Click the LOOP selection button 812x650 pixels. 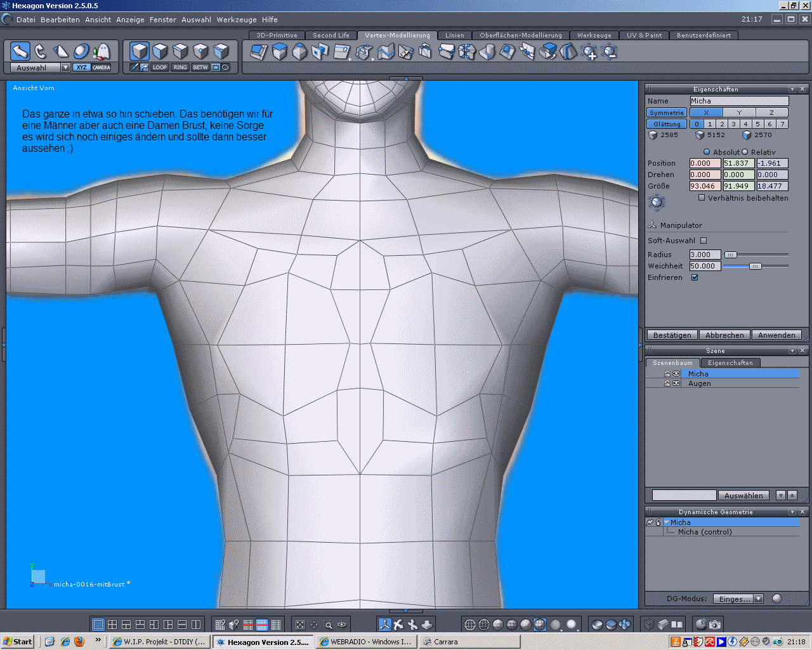tap(160, 67)
